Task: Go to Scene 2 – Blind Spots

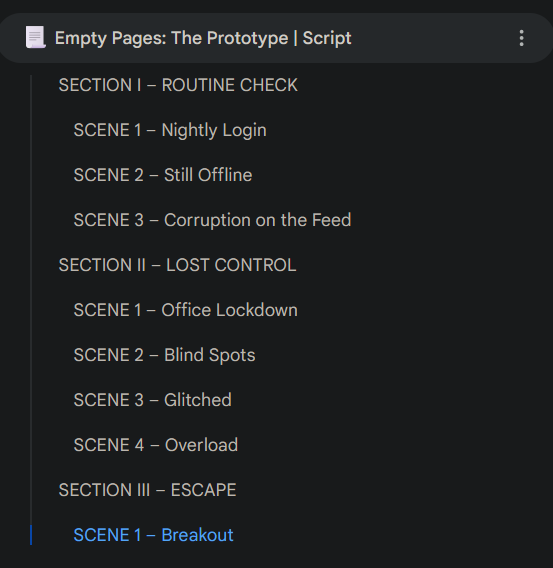Action: (x=164, y=355)
